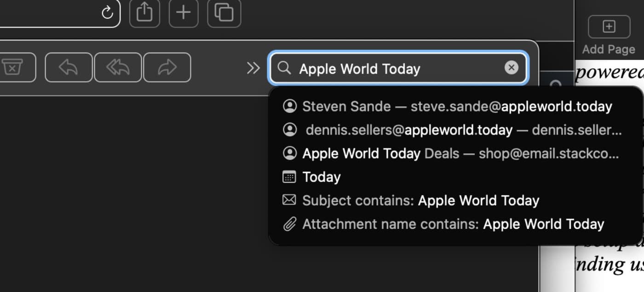
Task: Forward the selected message
Action: [x=167, y=68]
